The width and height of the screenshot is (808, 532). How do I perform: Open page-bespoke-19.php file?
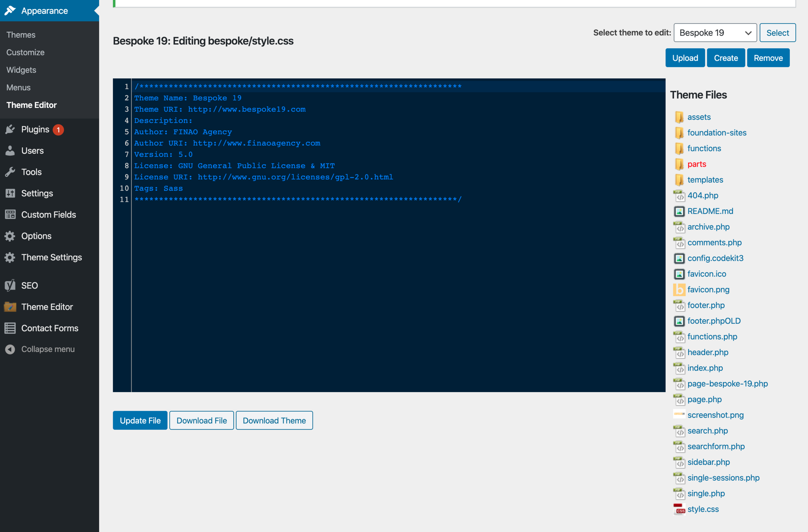[x=728, y=384]
